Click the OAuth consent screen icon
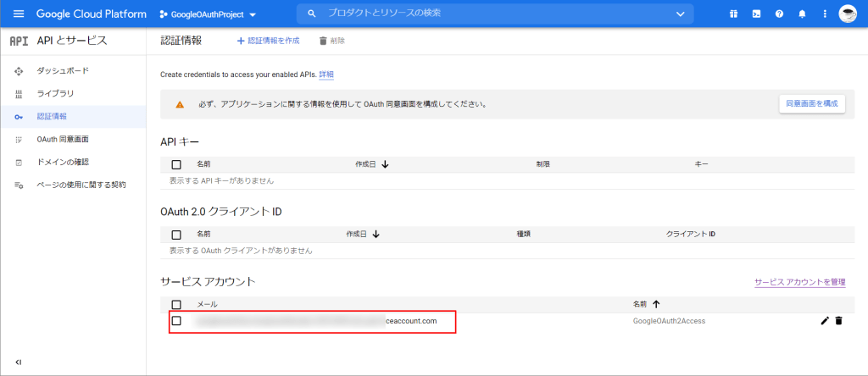 (x=19, y=140)
